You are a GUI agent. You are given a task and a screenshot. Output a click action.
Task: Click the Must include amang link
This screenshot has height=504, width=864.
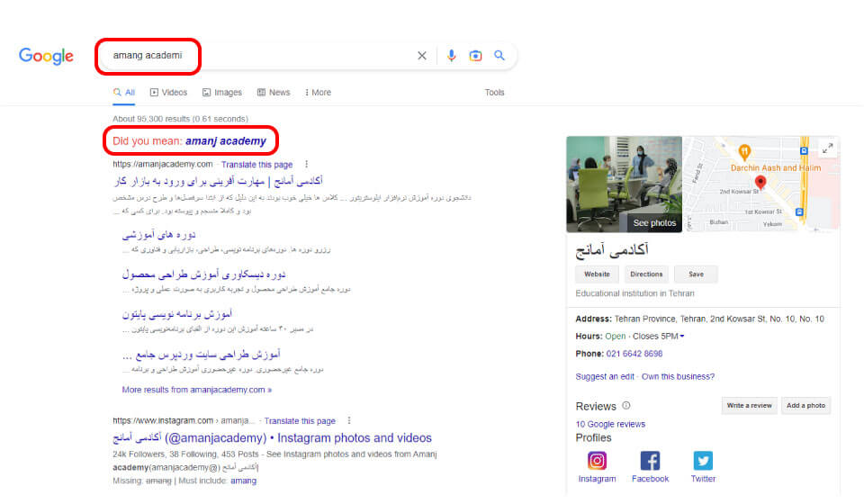(243, 481)
